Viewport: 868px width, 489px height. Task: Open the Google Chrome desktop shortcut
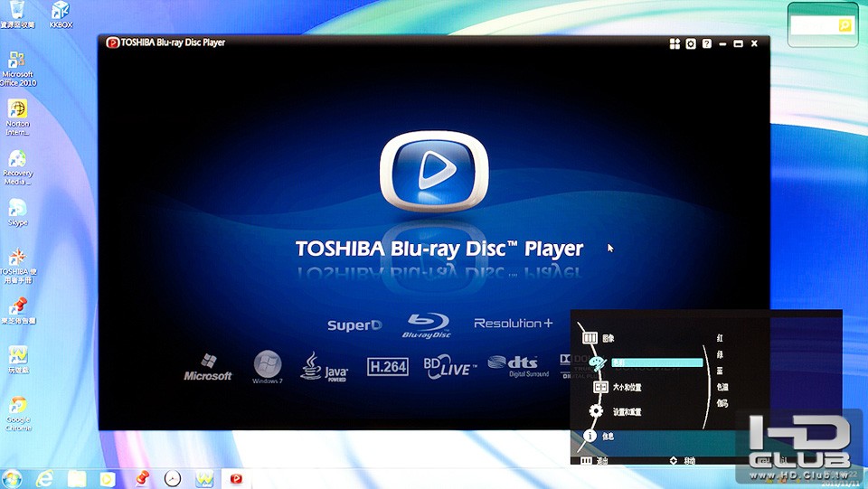tap(17, 414)
